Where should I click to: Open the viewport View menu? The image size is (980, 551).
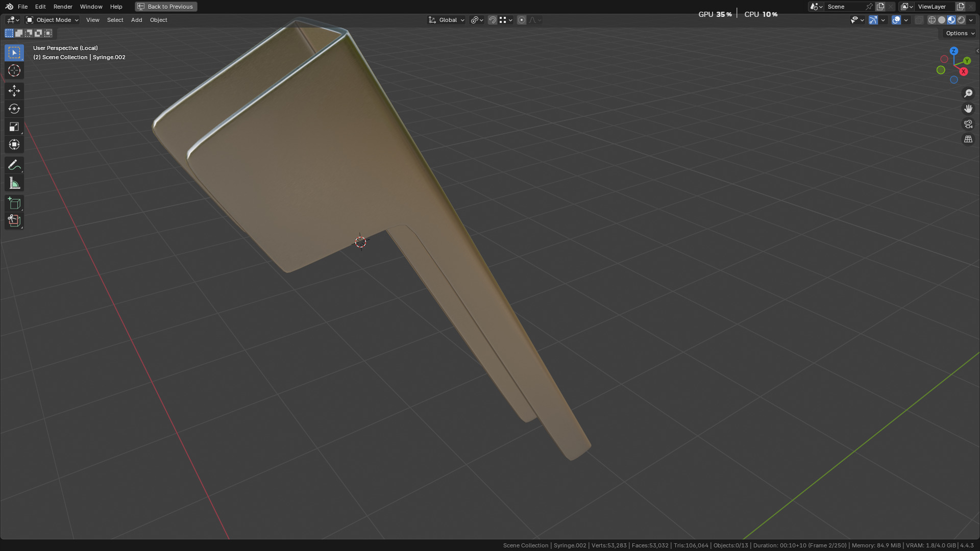click(x=92, y=20)
